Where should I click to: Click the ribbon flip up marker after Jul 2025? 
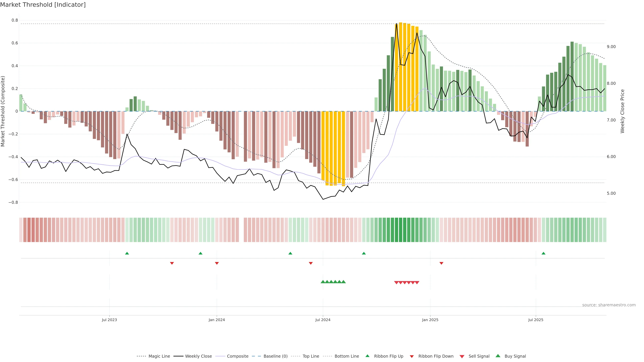click(x=543, y=253)
